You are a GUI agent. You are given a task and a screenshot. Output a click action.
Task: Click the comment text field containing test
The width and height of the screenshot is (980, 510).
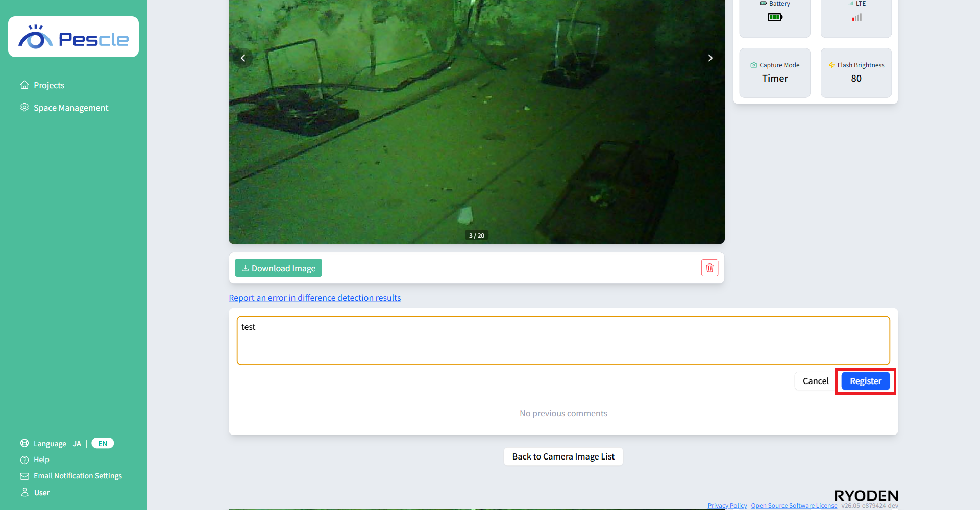click(x=563, y=340)
